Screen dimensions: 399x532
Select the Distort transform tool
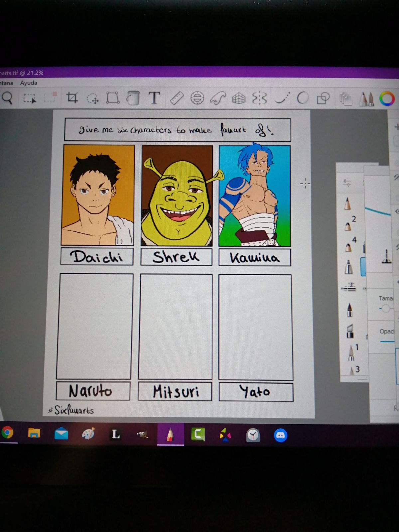(x=113, y=98)
